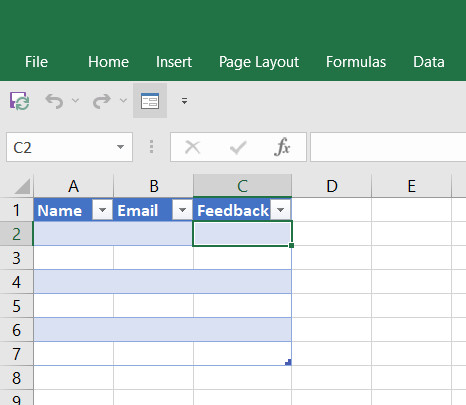
Task: Select column E header
Action: (412, 186)
